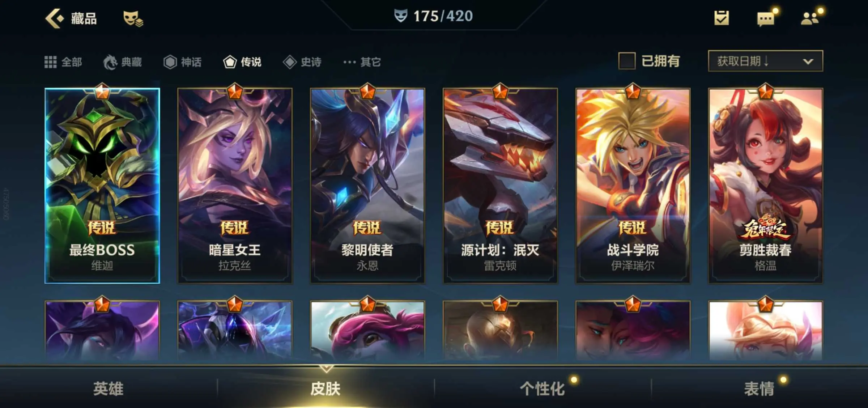The image size is (868, 408).
Task: Filter skins by 神话 rarity
Action: point(182,62)
